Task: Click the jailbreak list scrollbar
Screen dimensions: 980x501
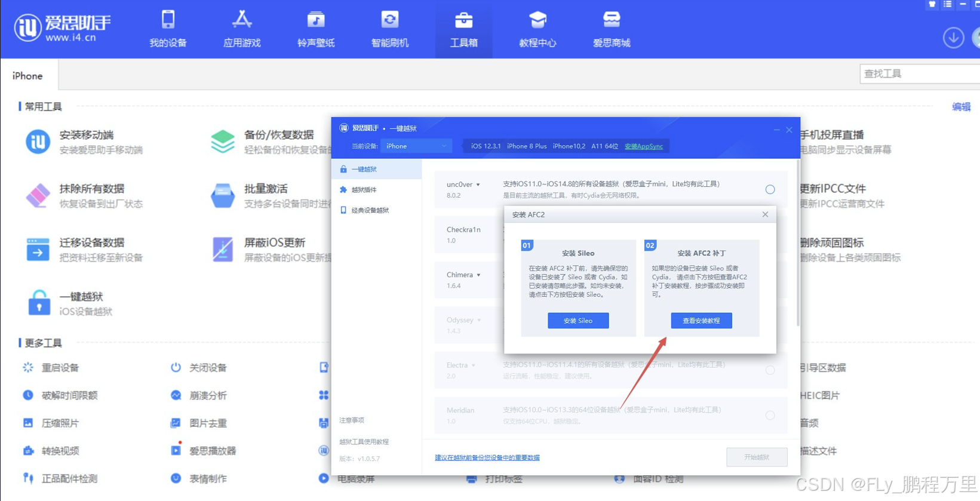Action: (798, 243)
